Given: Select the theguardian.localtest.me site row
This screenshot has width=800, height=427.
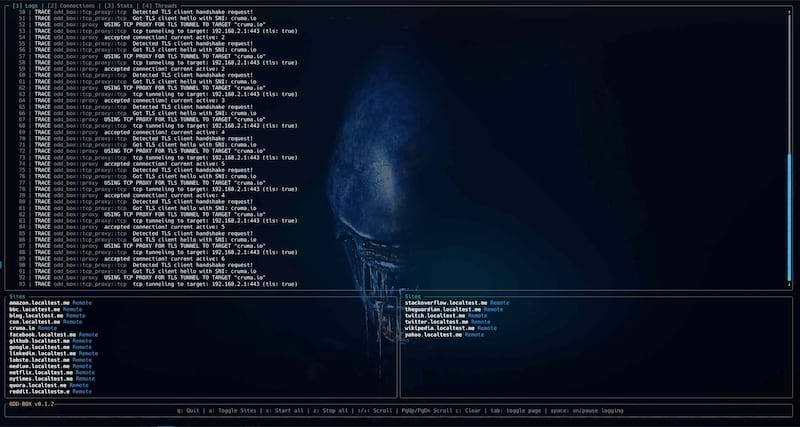Looking at the screenshot, I should [x=454, y=309].
